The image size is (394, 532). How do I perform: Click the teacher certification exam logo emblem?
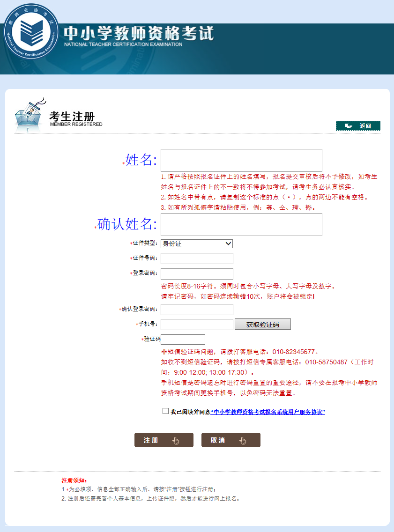(x=31, y=31)
